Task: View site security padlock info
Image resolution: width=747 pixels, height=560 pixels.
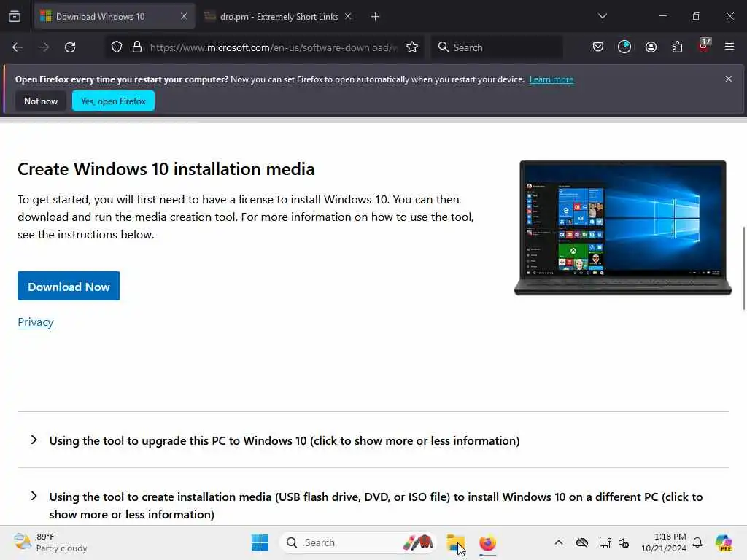Action: click(x=137, y=47)
